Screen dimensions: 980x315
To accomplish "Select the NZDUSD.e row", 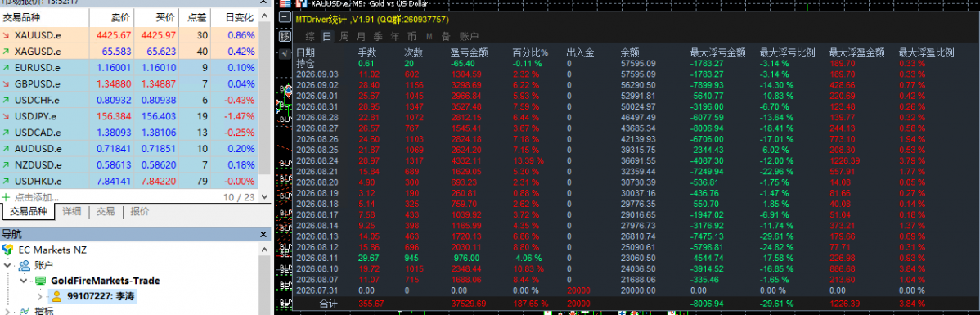I will tap(128, 165).
